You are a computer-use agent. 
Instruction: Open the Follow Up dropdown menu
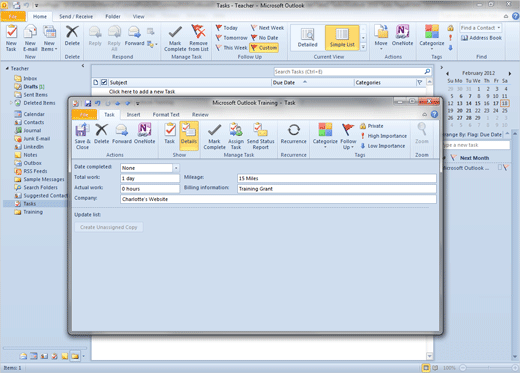348,136
